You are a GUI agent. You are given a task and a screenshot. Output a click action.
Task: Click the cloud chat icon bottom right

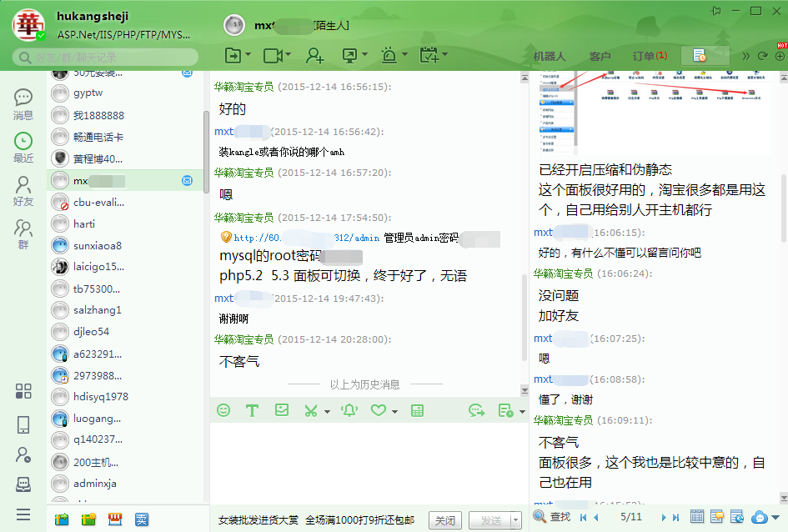(x=760, y=516)
